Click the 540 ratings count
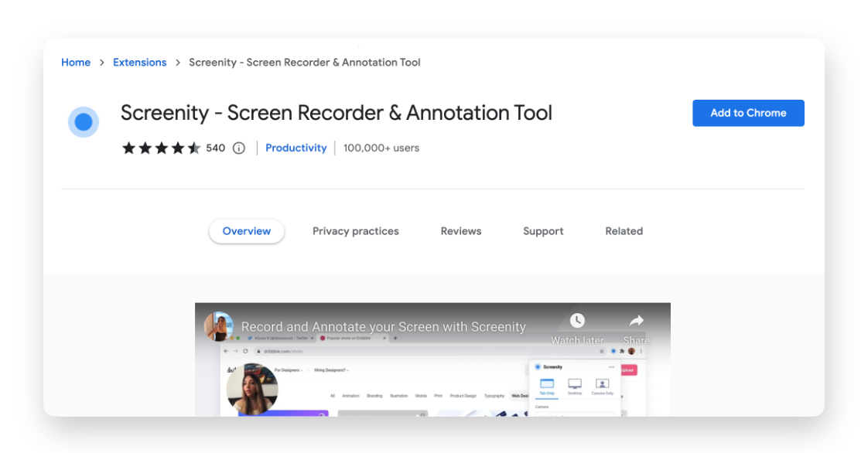This screenshot has height=453, width=868. (x=215, y=148)
